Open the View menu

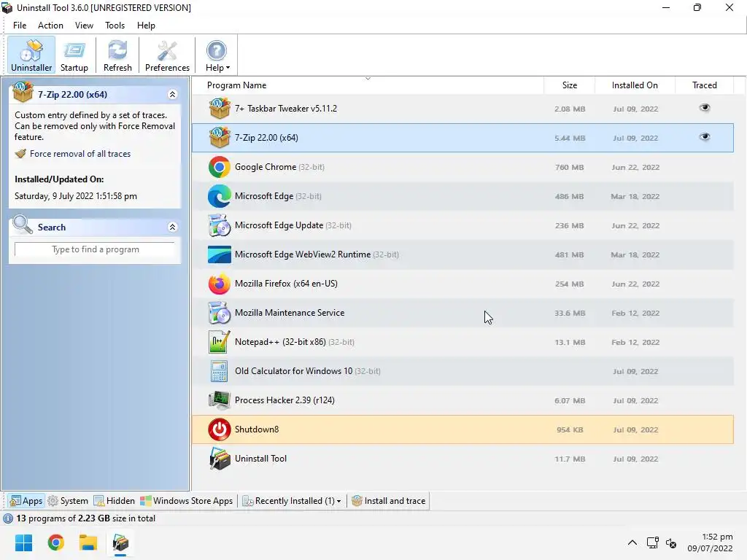84,26
